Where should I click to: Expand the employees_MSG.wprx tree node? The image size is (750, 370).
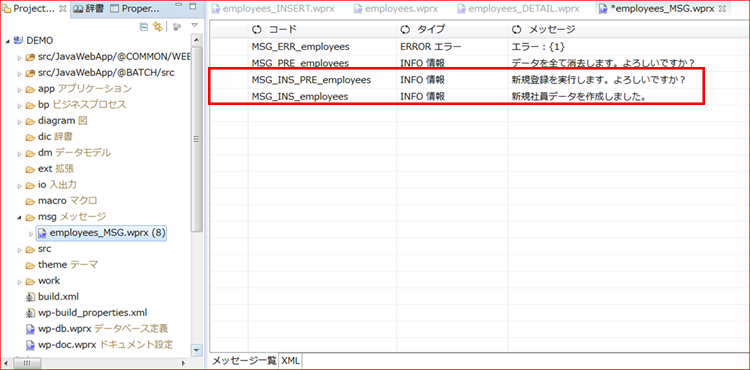click(x=31, y=234)
